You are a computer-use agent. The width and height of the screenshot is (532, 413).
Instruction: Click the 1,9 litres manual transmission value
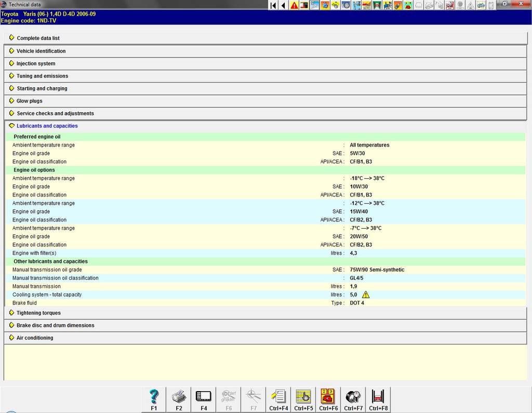353,286
